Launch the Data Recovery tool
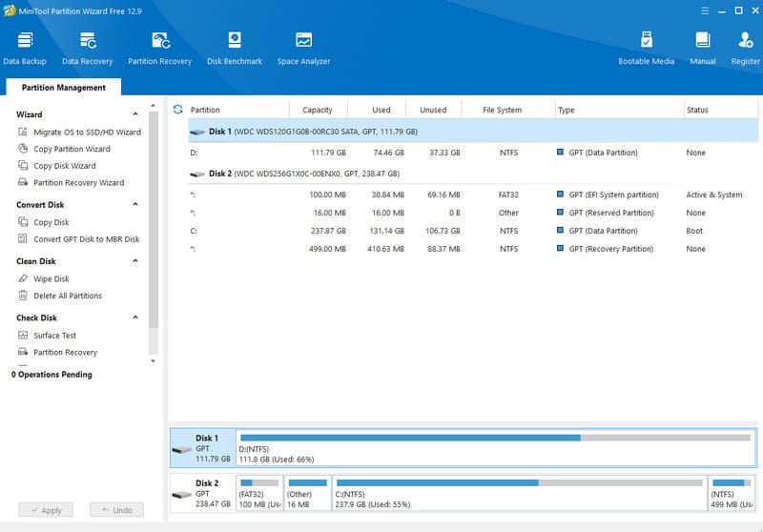This screenshot has width=763, height=532. [87, 48]
